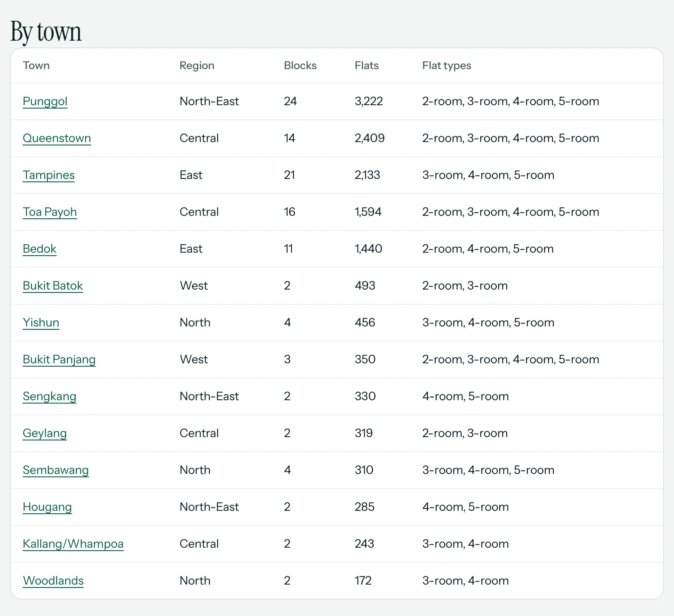Select the 2,133 flats cell

(368, 175)
